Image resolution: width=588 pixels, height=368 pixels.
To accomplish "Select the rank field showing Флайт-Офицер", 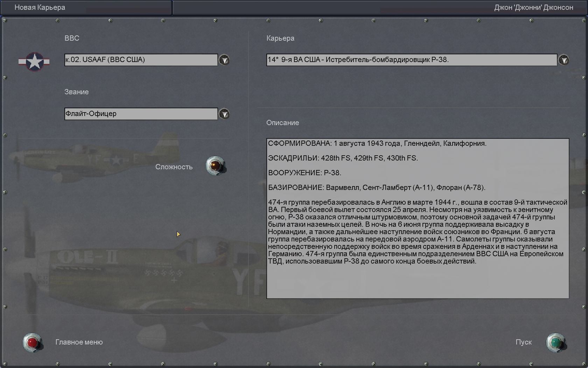I will [x=141, y=114].
